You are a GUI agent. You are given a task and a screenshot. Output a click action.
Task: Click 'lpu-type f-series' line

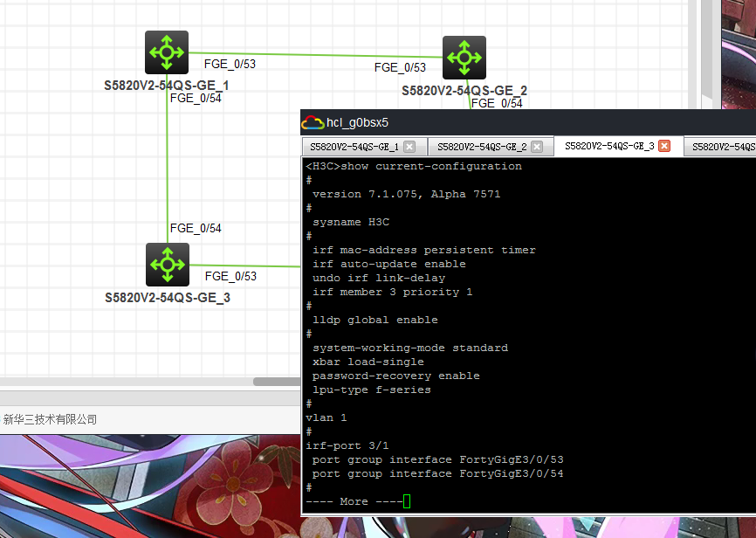click(372, 390)
